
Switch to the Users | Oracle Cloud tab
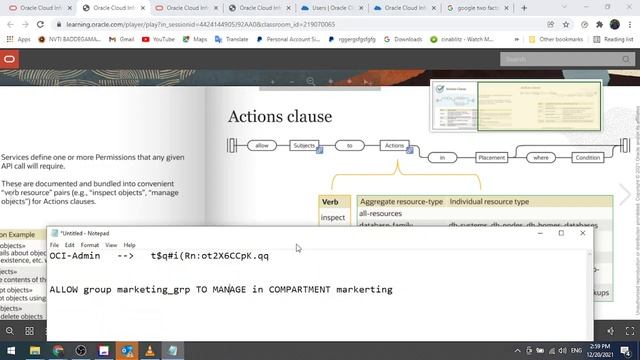click(331, 8)
